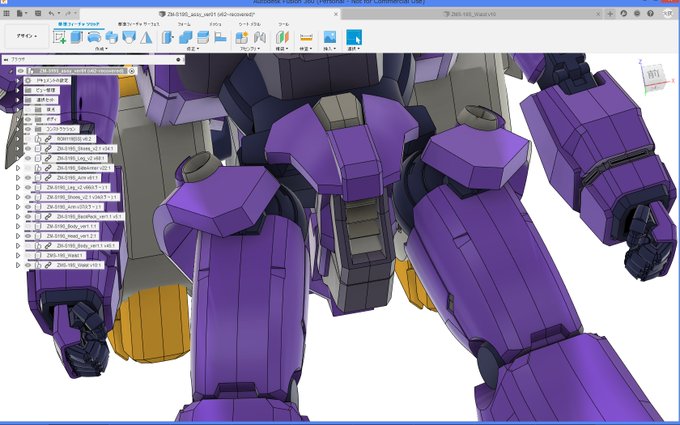Expand the ZM-S190_Head_ver1.2:1 node
Screen dimensions: 680x425
18,236
